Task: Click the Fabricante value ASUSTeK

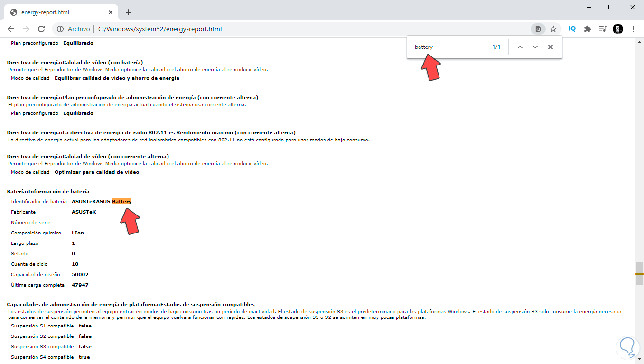Action: [84, 212]
